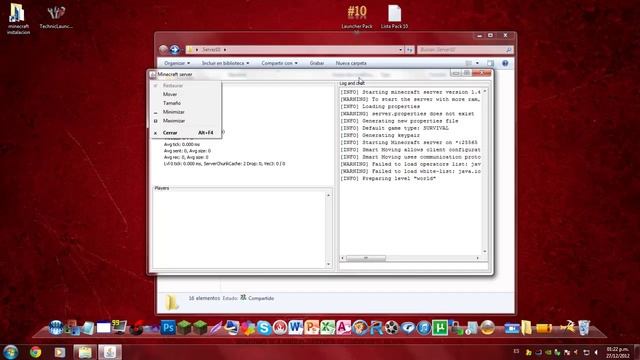Open the Windows Start menu
The image size is (640, 360).
coord(10,352)
